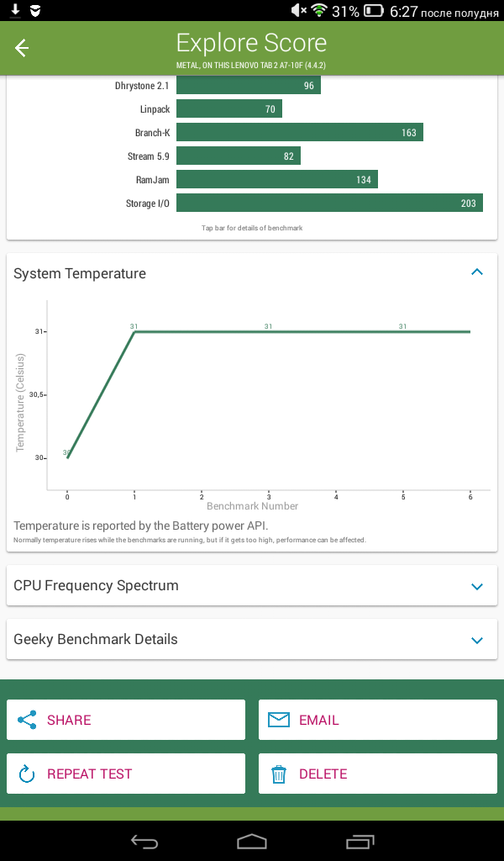Tap Android home navigation button
Screen dimensions: 504x861
pyautogui.click(x=252, y=841)
